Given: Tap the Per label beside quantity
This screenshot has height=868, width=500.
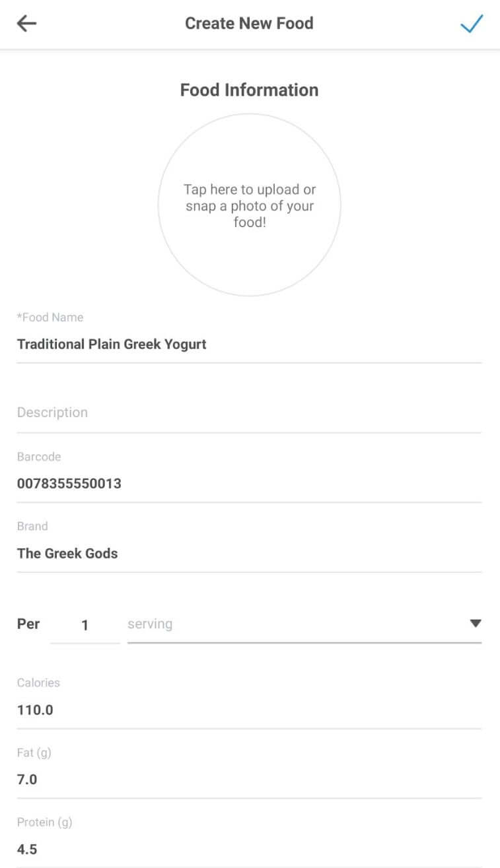Looking at the screenshot, I should click(28, 624).
